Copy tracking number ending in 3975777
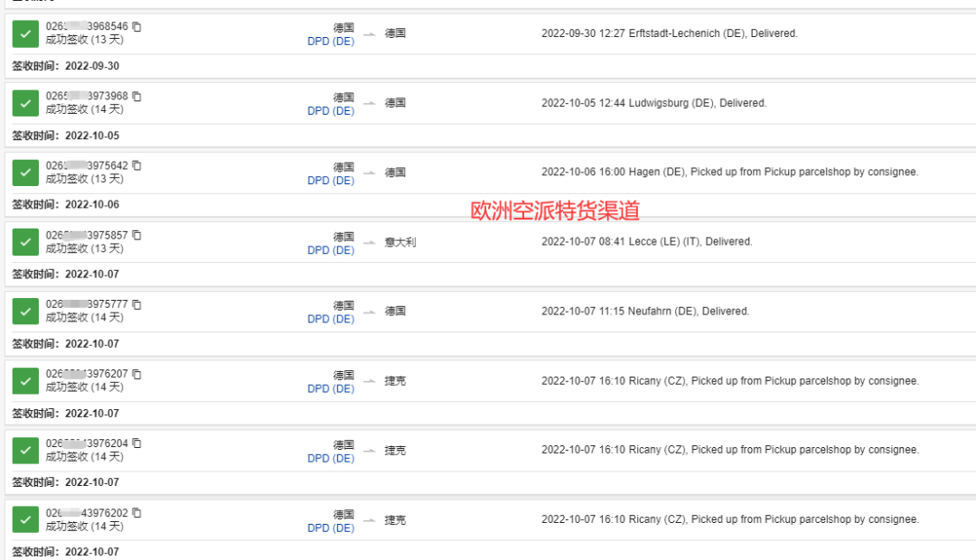 pos(136,304)
